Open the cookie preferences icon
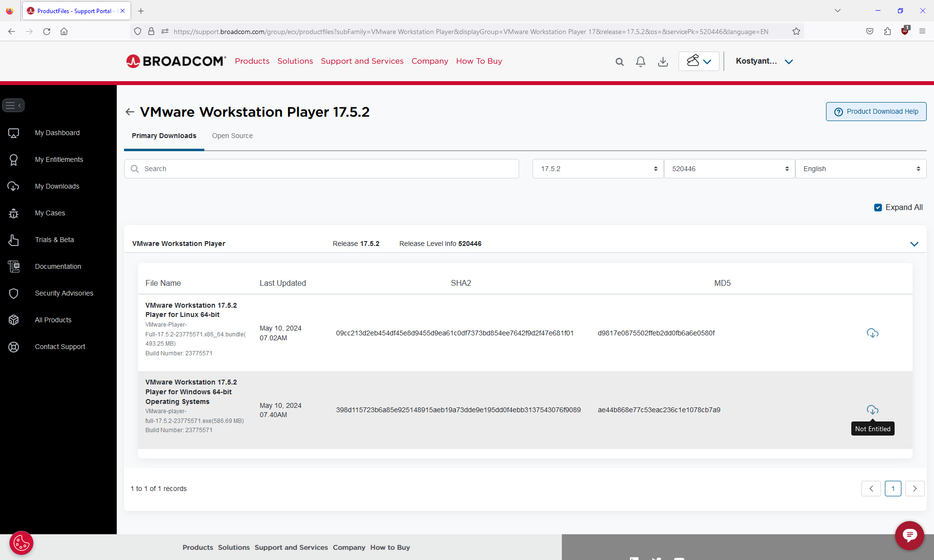 tap(21, 543)
